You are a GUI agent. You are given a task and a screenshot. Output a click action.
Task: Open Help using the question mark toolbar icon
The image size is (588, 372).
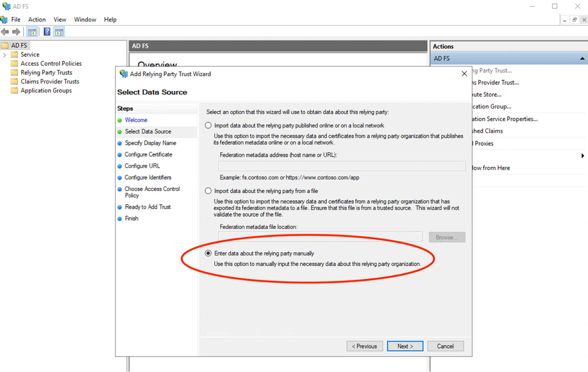tap(47, 32)
